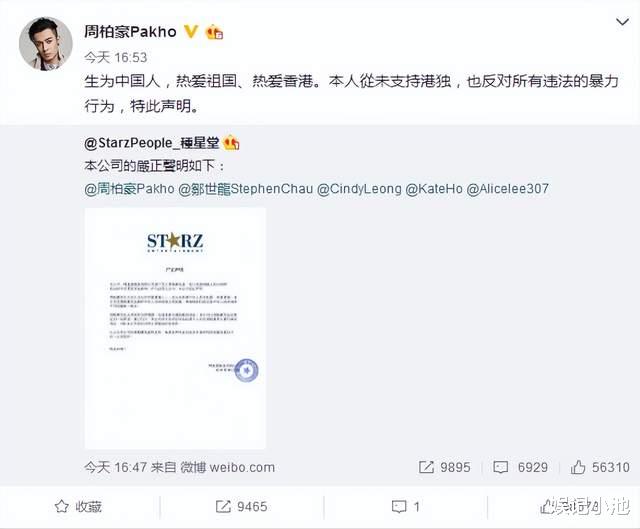Click 周柏豪Pakho's profile avatar
The height and width of the screenshot is (529, 640).
[x=46, y=44]
